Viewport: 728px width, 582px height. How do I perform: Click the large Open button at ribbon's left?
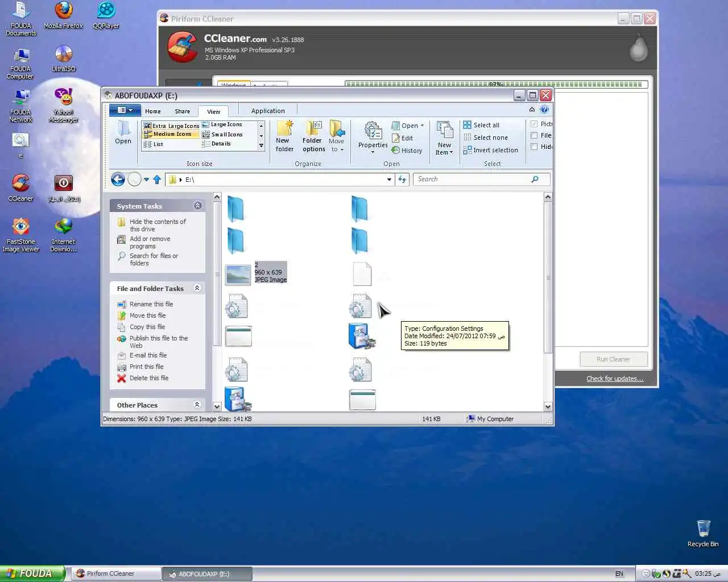(123, 132)
